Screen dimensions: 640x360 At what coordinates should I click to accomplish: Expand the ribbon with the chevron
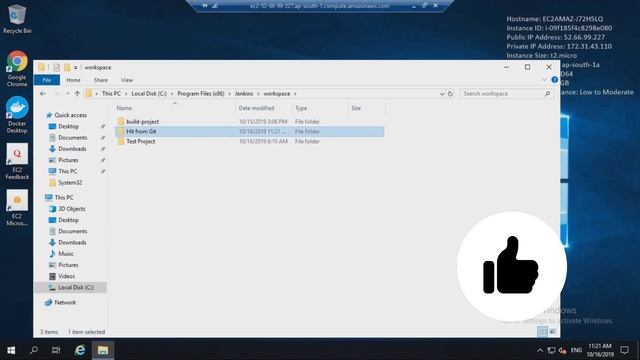544,80
